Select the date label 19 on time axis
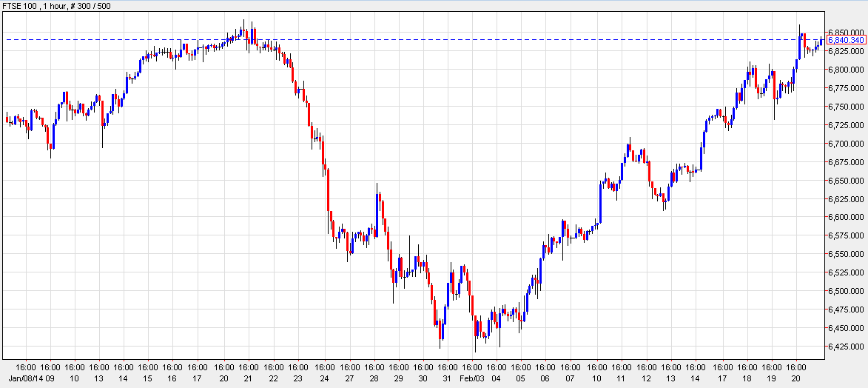The height and width of the screenshot is (388, 868). pyautogui.click(x=772, y=378)
